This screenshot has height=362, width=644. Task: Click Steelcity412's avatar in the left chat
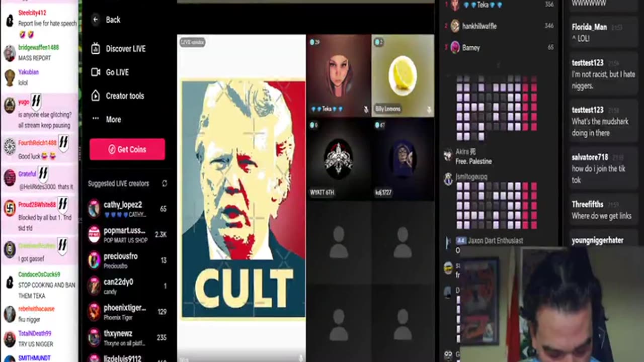coord(10,20)
